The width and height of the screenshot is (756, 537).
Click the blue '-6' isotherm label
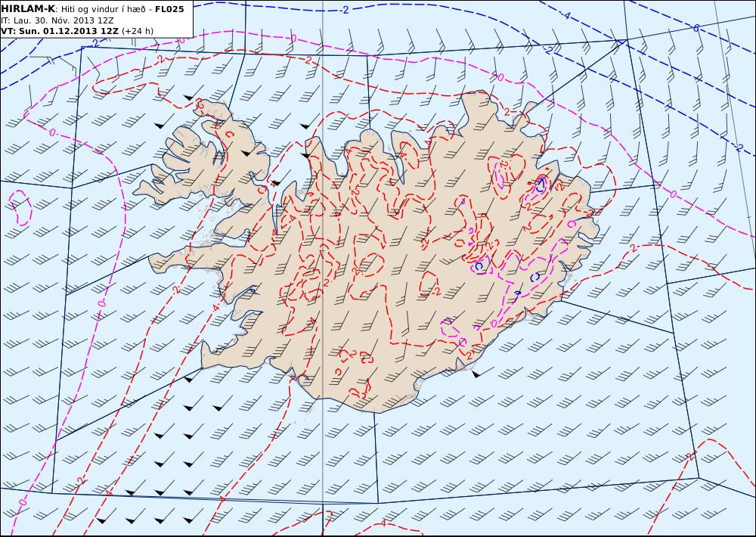696,29
